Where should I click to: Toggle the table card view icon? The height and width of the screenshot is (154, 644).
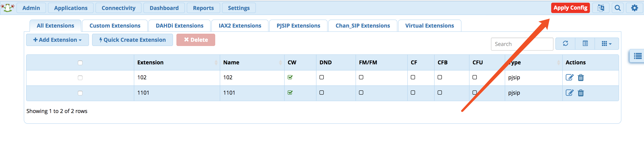coord(585,44)
